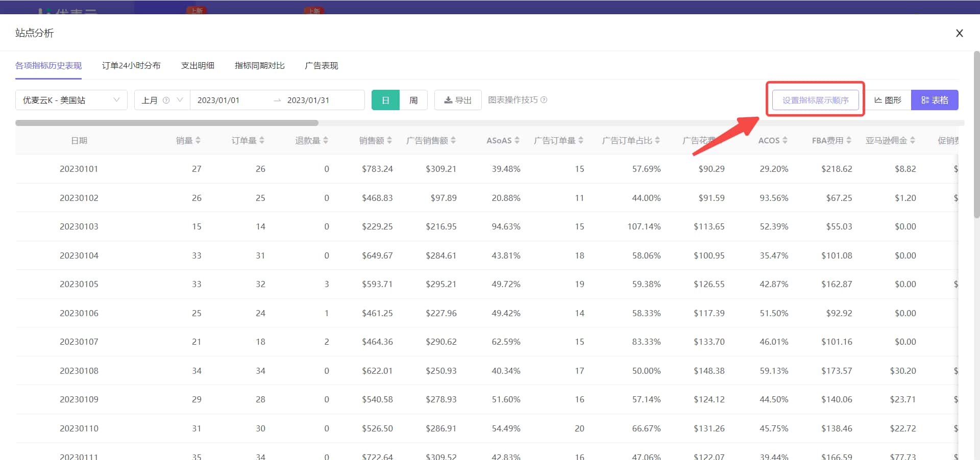Open 各项指标历史表现 tab
The height and width of the screenshot is (460, 980).
48,65
